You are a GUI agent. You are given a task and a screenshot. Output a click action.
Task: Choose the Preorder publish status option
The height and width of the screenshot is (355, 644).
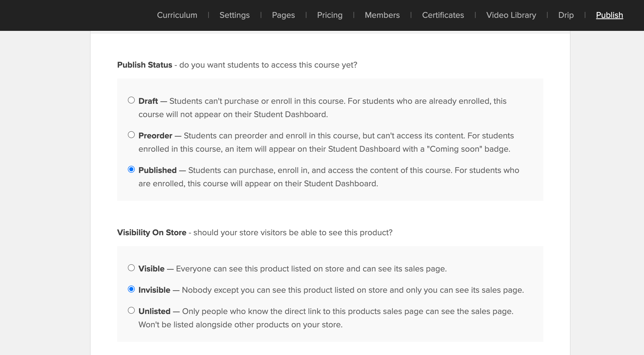point(131,135)
